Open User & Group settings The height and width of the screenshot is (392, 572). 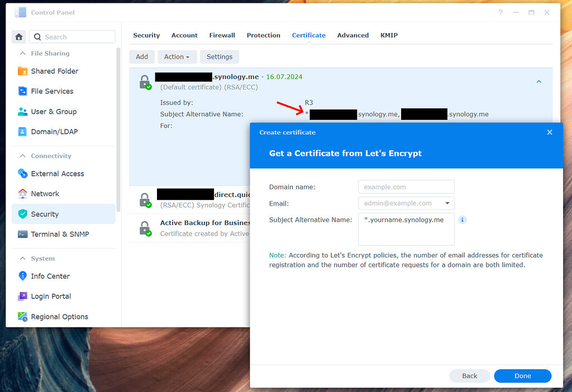pos(55,111)
